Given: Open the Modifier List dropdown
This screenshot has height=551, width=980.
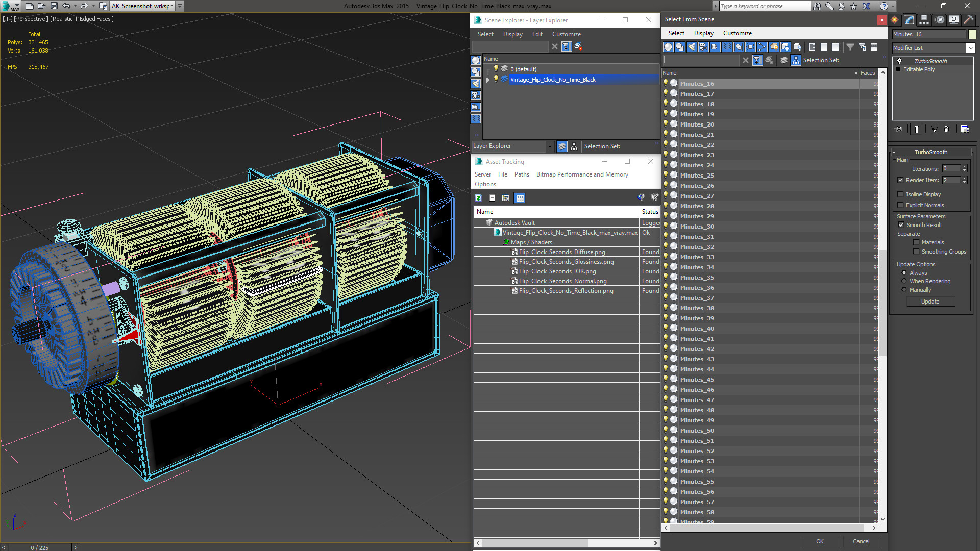Looking at the screenshot, I should 970,48.
